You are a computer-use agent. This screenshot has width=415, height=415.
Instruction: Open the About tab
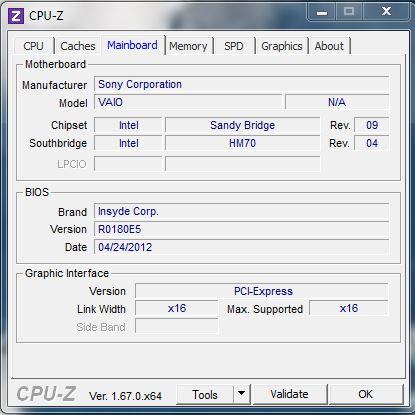[329, 46]
